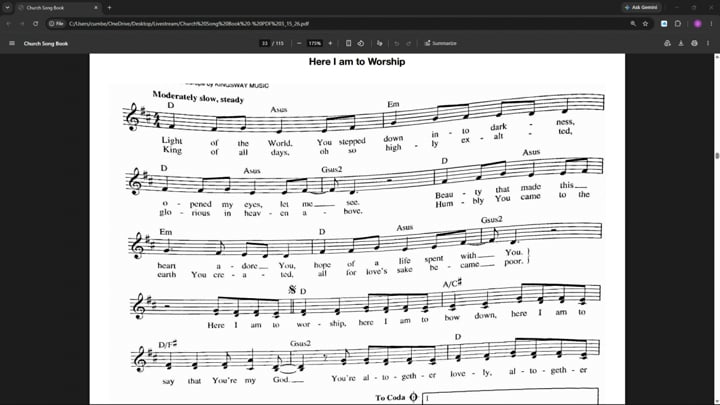Go back to previous page

8,23
